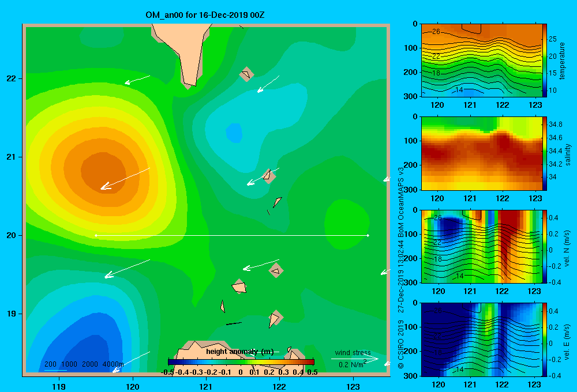Open the temperature cross-section panel

pyautogui.click(x=482, y=61)
